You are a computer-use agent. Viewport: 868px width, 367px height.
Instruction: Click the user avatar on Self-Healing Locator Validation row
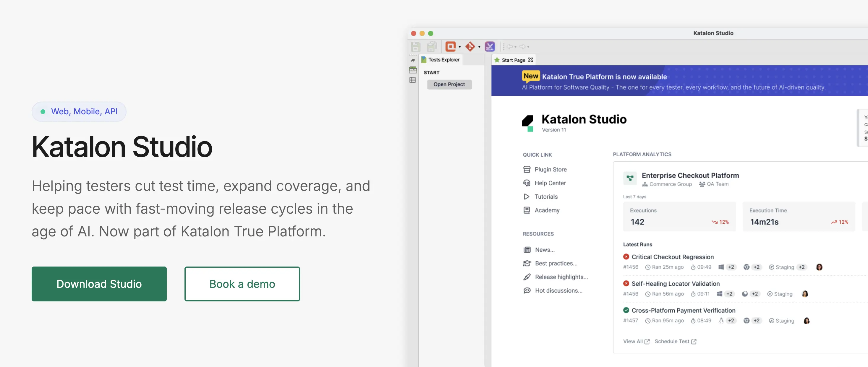point(805,294)
